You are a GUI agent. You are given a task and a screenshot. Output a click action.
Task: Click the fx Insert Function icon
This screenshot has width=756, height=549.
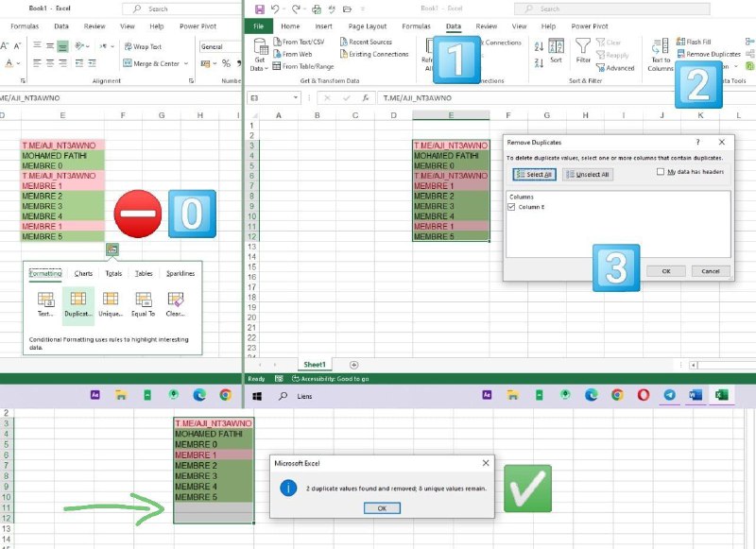coord(366,98)
